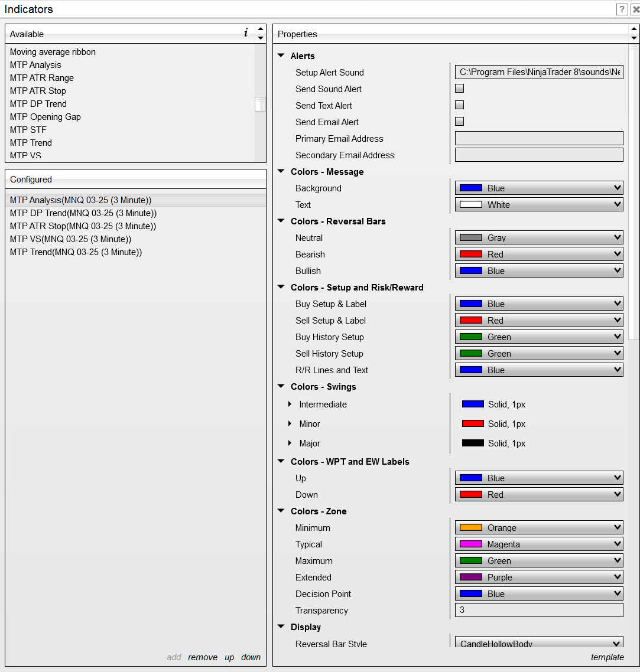The height and width of the screenshot is (672, 640).
Task: Open the Bearish color dropdown
Action: tap(538, 255)
